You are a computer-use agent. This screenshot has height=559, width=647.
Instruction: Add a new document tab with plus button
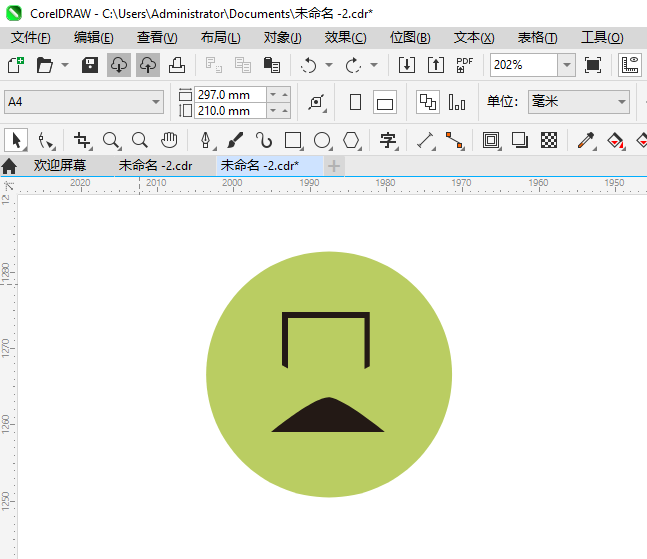tap(334, 165)
